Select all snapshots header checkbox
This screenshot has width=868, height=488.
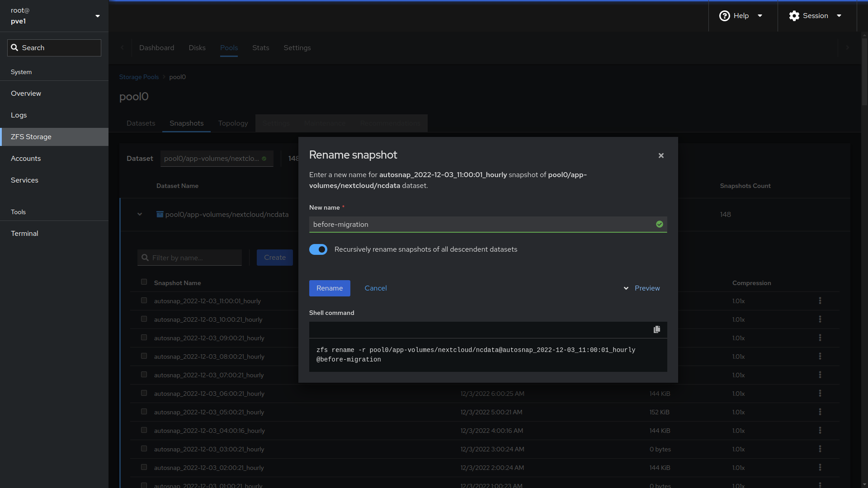tap(144, 282)
